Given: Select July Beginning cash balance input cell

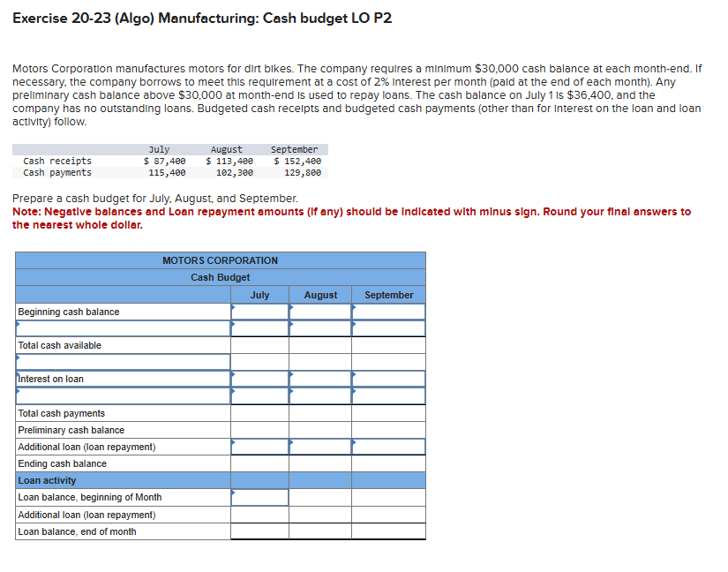Looking at the screenshot, I should click(x=259, y=312).
